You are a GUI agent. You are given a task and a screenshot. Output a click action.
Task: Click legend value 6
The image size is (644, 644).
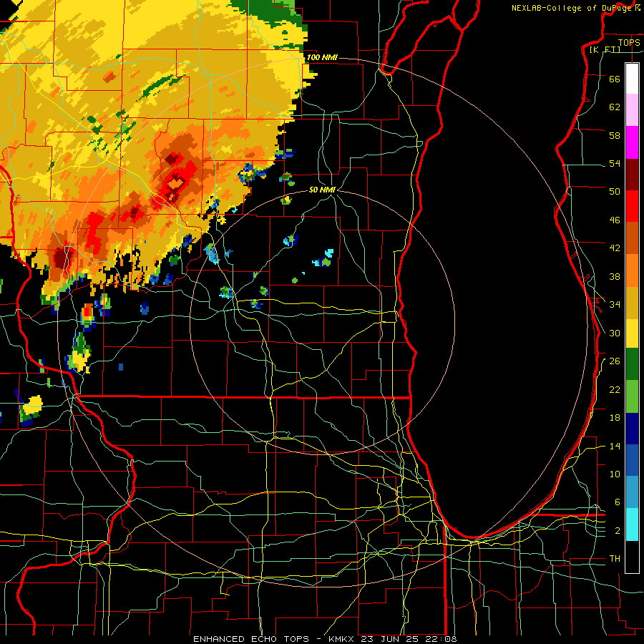click(x=617, y=502)
